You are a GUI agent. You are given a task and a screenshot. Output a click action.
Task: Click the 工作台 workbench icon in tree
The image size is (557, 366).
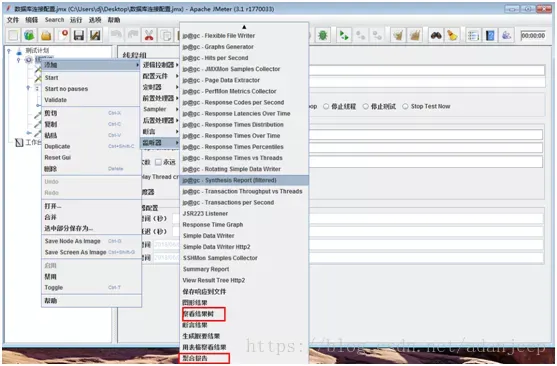[19, 143]
